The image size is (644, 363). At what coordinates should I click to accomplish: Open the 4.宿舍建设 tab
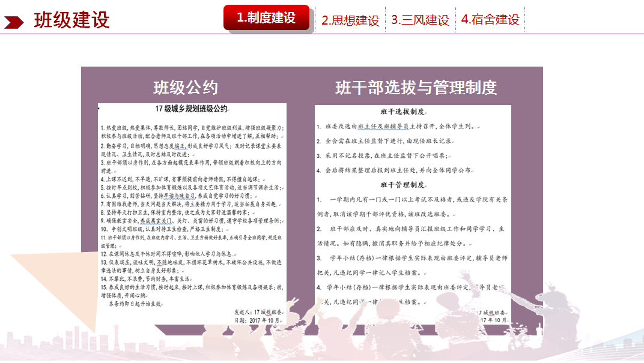point(490,20)
